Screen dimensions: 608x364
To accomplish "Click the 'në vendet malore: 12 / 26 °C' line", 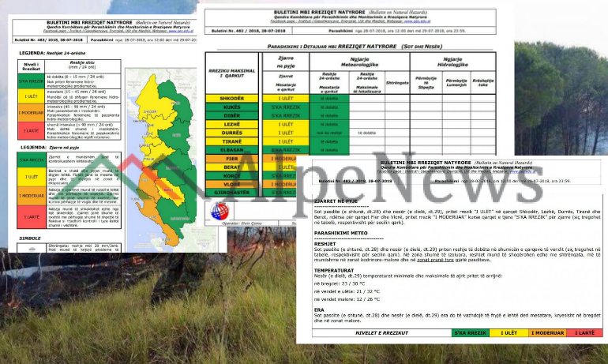I will [x=347, y=299].
